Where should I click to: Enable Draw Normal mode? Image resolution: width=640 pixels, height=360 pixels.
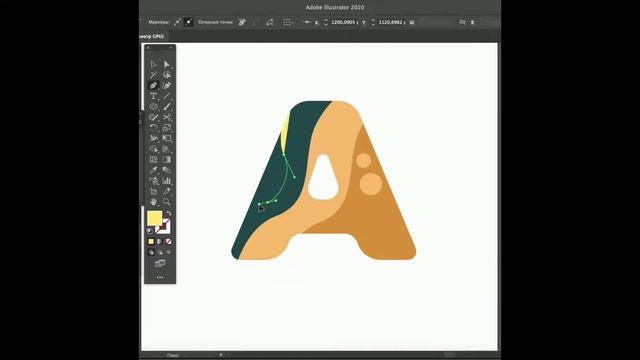151,252
